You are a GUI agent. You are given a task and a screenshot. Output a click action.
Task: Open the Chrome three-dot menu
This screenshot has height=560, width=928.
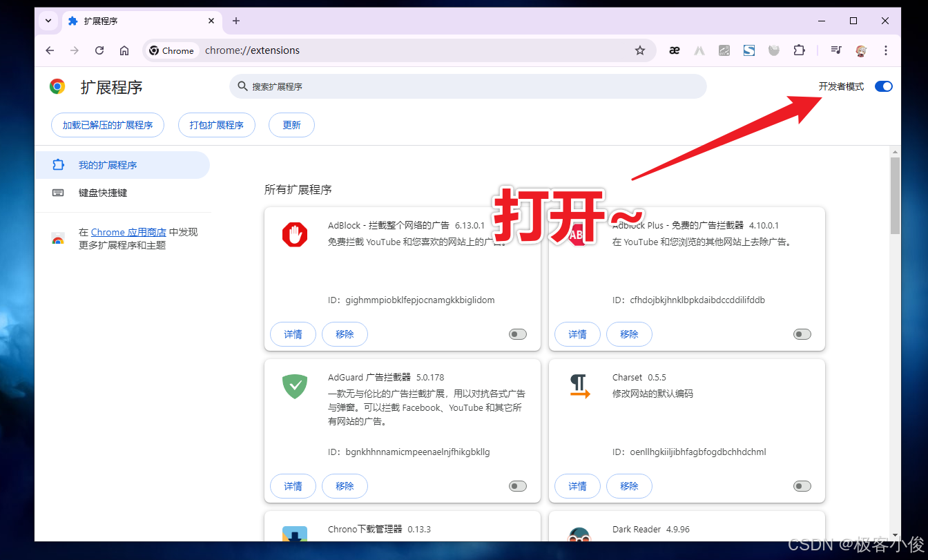886,50
